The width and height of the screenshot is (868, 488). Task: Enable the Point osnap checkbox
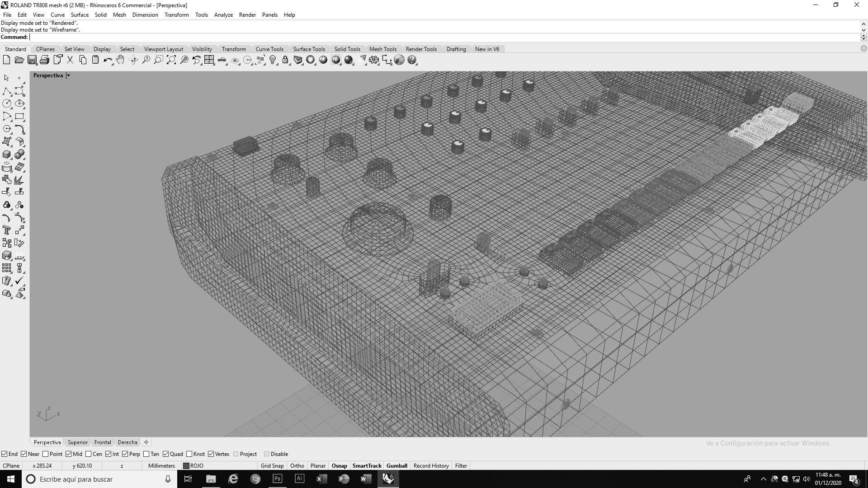(x=45, y=454)
